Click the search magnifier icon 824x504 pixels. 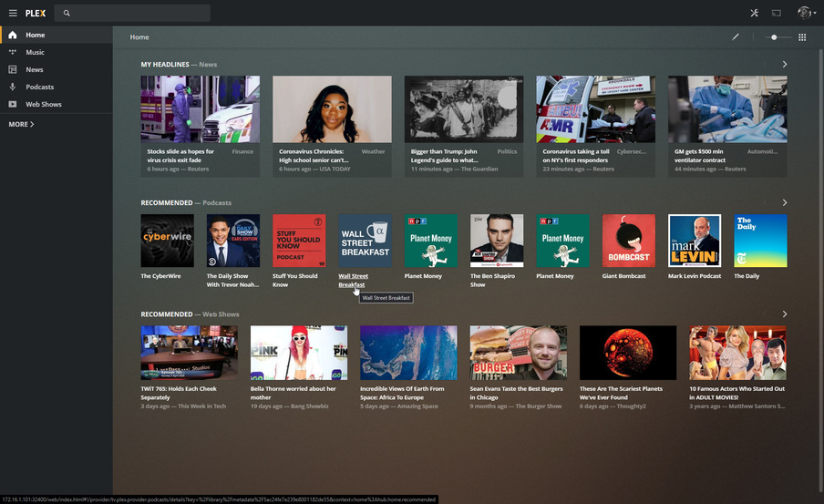click(67, 13)
